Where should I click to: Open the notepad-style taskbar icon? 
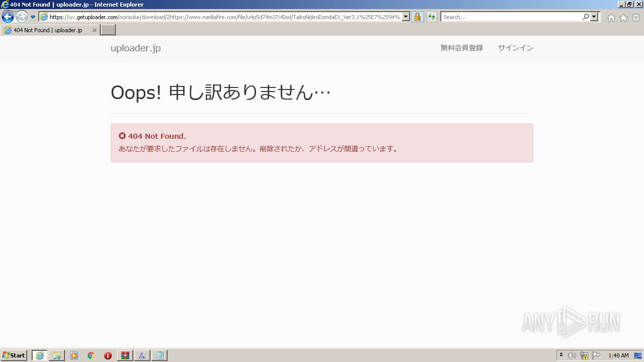pyautogui.click(x=159, y=355)
